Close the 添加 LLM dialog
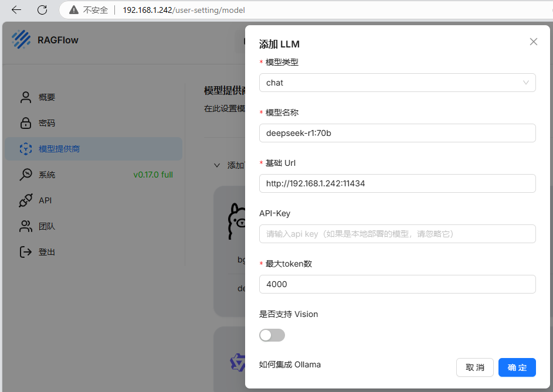 pos(533,42)
